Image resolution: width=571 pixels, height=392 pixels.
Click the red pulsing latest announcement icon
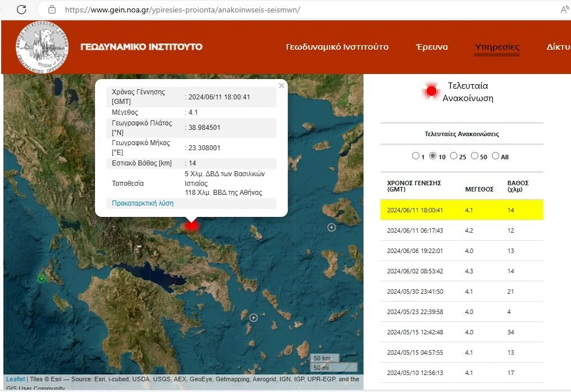coord(431,90)
